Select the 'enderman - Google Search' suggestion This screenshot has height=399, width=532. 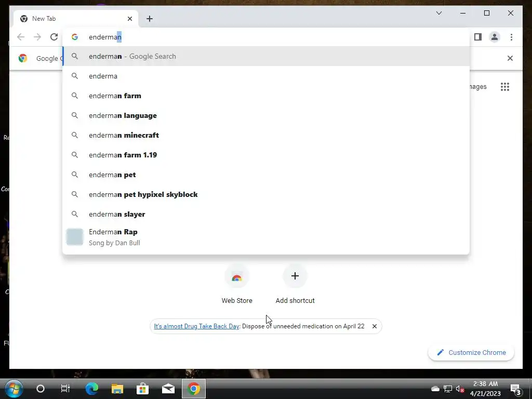point(266,56)
